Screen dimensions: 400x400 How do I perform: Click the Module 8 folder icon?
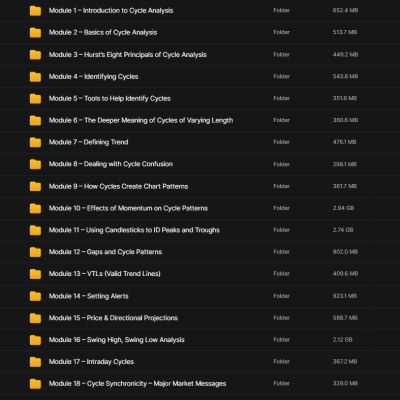click(x=35, y=164)
